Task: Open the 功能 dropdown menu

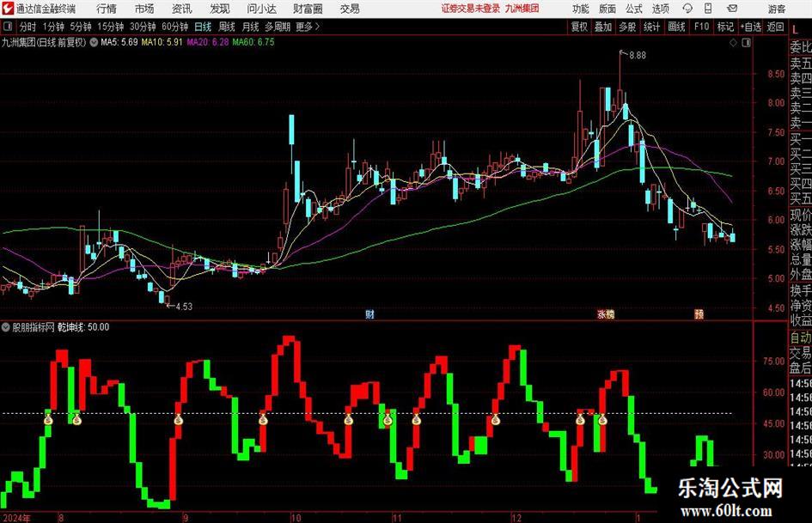Action: pyautogui.click(x=581, y=9)
